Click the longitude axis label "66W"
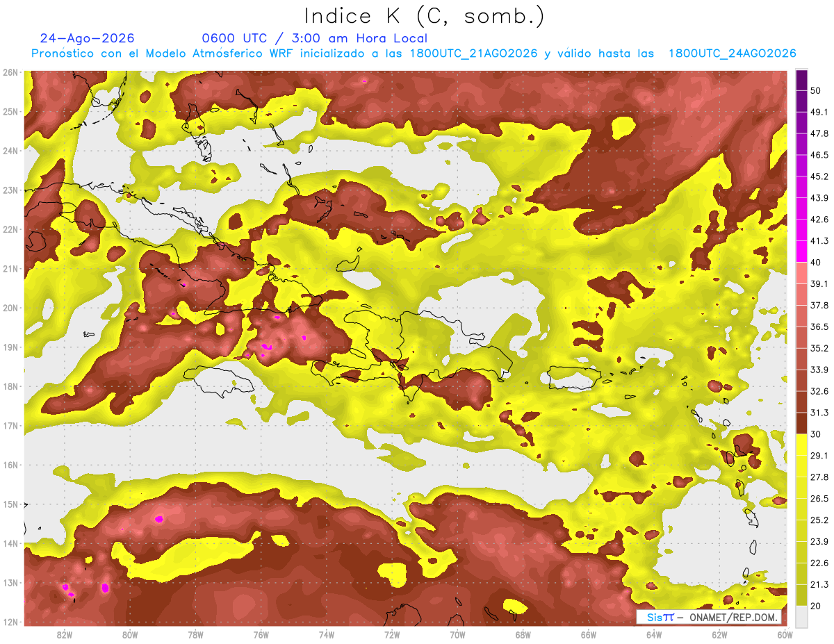834x644 pixels. (589, 634)
